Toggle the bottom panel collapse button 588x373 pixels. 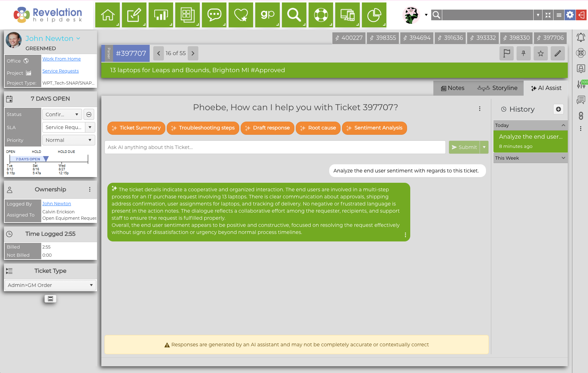[x=50, y=299]
